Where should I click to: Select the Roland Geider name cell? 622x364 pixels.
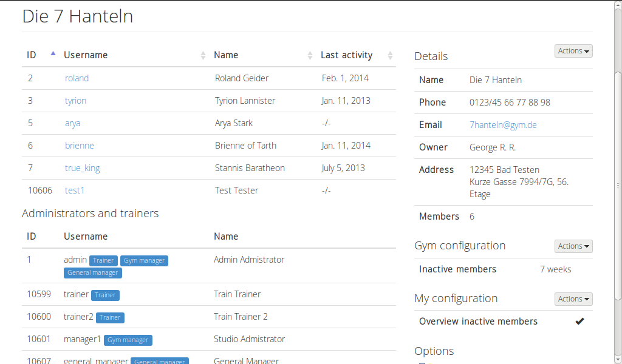242,78
